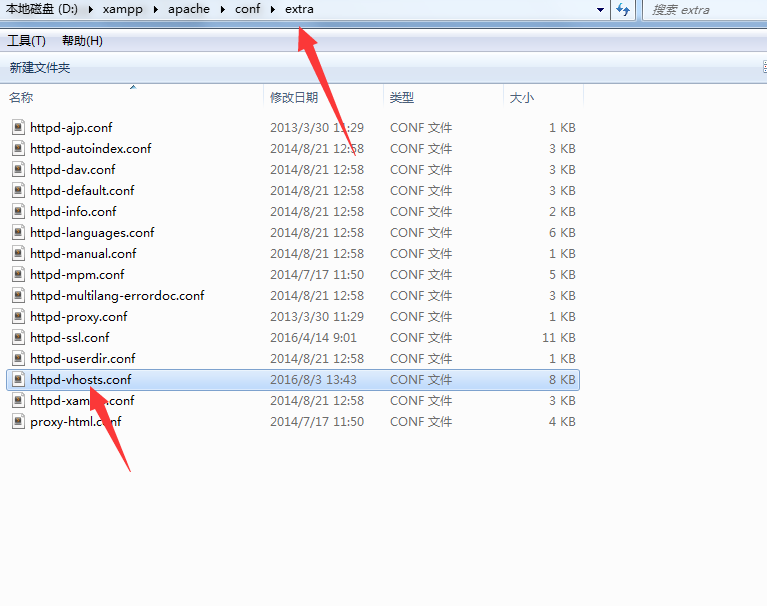Click the httpd-mpm.conf file icon
The image size is (767, 606).
coord(18,274)
